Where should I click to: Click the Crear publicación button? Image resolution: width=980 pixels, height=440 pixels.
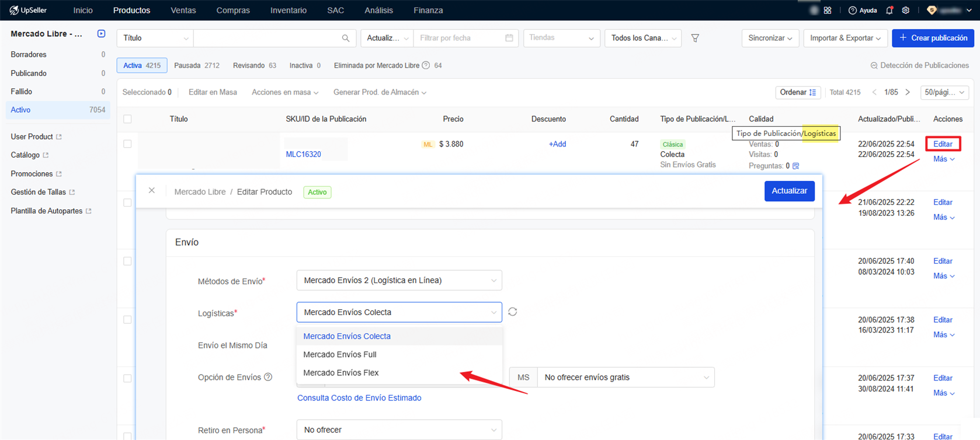click(x=933, y=38)
